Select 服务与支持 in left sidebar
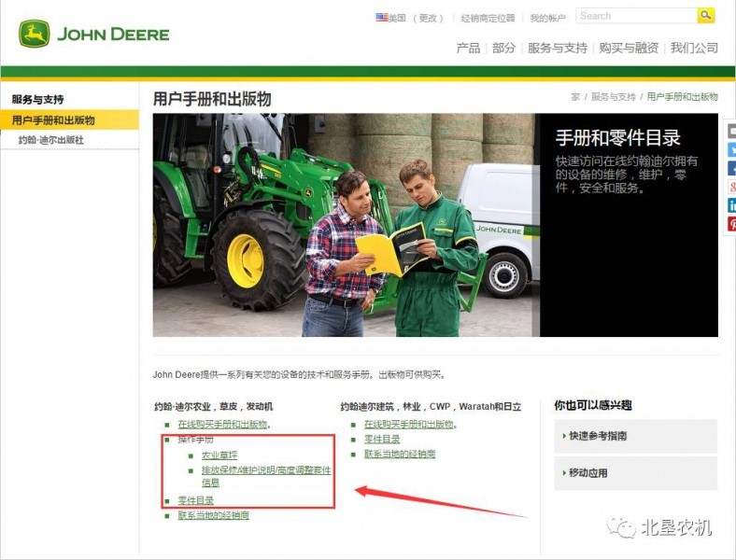This screenshot has height=560, width=736. [37, 100]
